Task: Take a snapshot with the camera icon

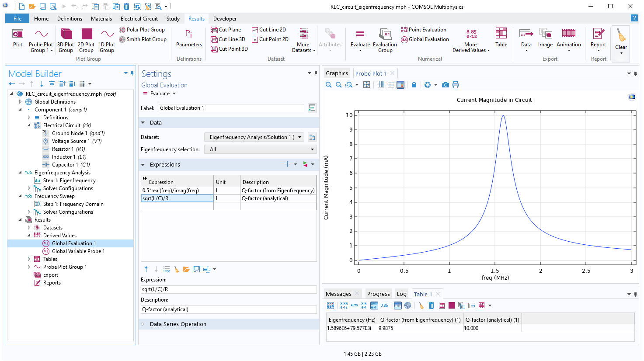Action: 445,85
